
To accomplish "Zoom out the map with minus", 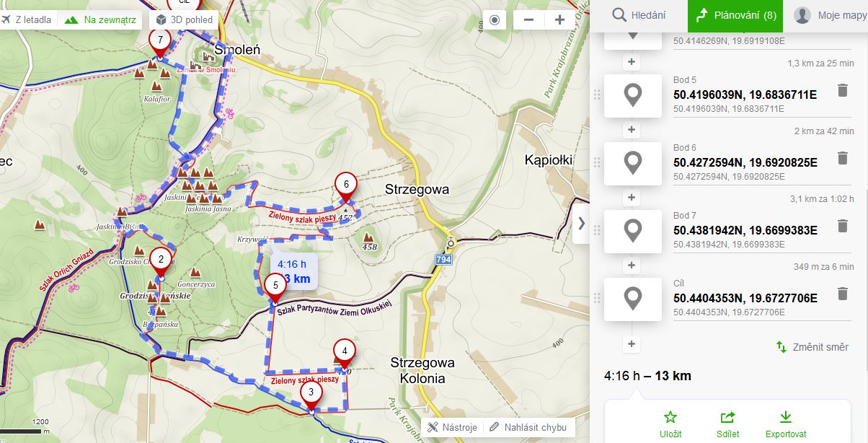I will (x=528, y=19).
